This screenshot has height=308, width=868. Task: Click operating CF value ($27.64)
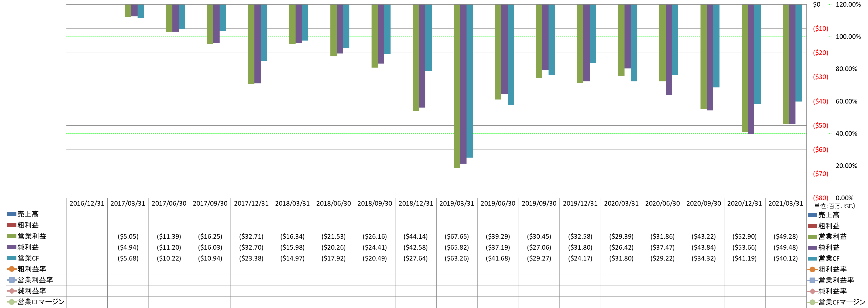coord(416,259)
